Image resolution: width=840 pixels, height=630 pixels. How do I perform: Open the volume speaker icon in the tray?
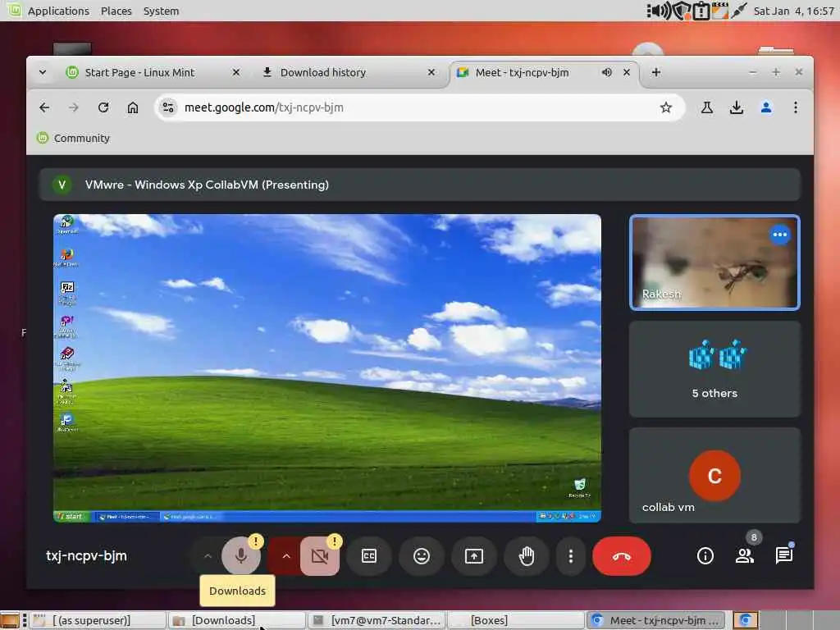pyautogui.click(x=660, y=11)
